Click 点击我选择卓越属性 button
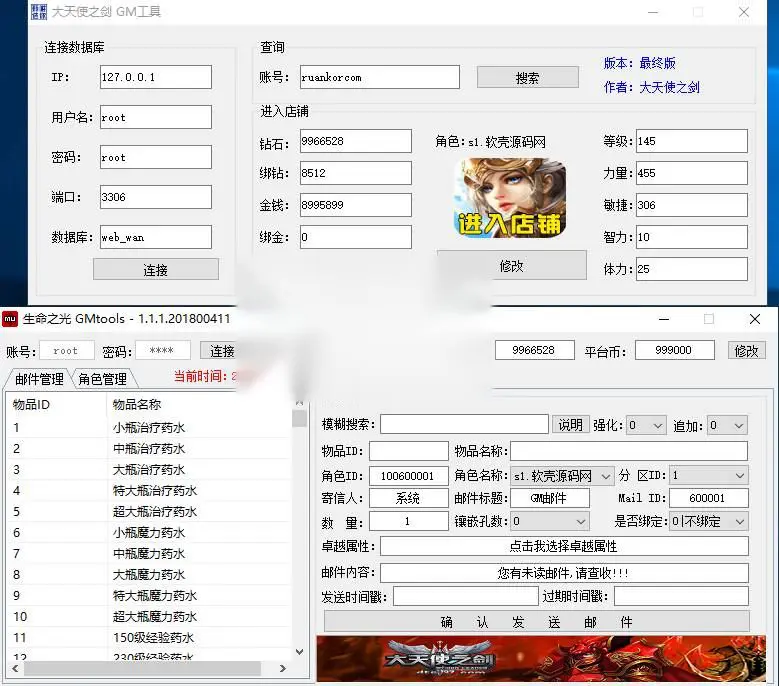The height and width of the screenshot is (686, 779). (x=564, y=546)
